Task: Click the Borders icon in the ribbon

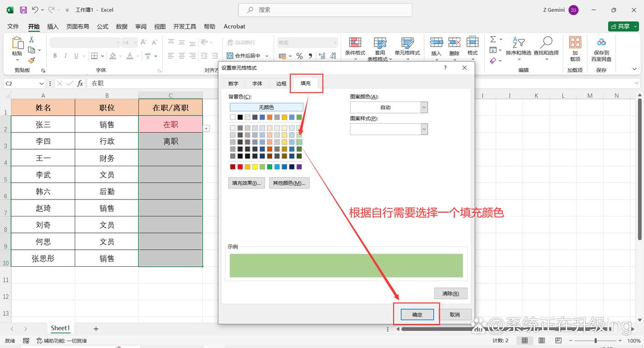Action: [x=94, y=55]
